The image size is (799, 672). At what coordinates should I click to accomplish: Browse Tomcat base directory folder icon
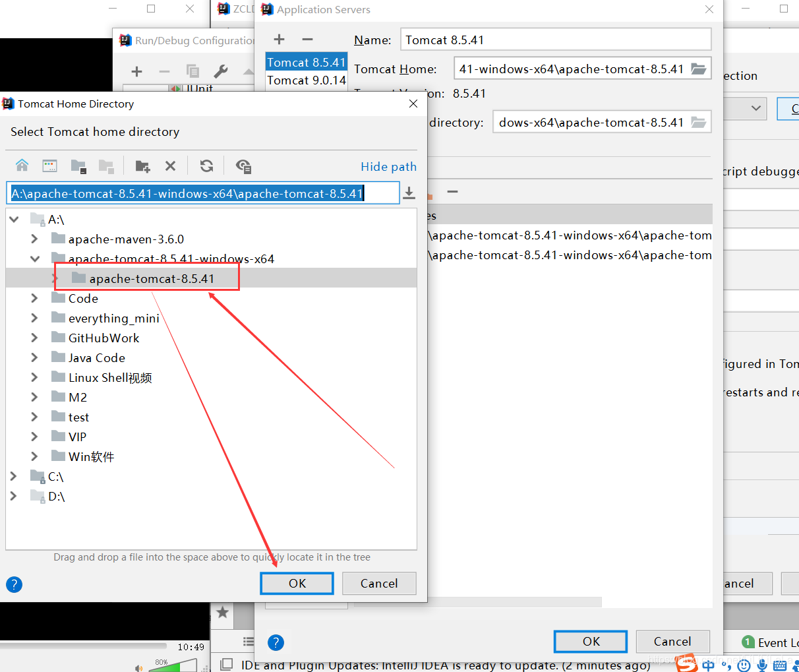[x=698, y=122]
